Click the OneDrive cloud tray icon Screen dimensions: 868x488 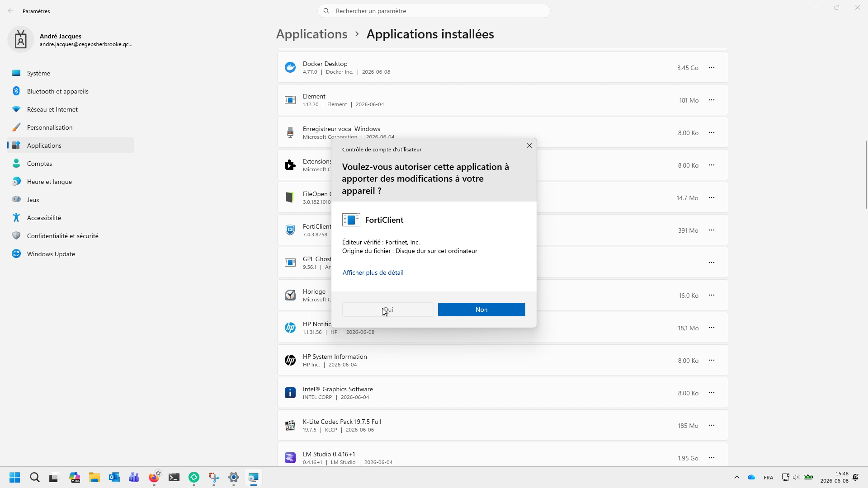click(751, 478)
